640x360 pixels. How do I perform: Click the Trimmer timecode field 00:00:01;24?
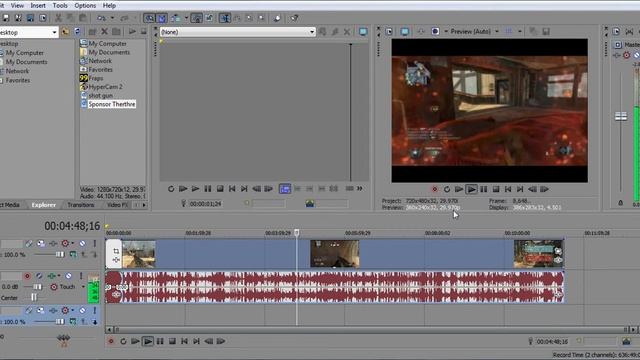206,204
